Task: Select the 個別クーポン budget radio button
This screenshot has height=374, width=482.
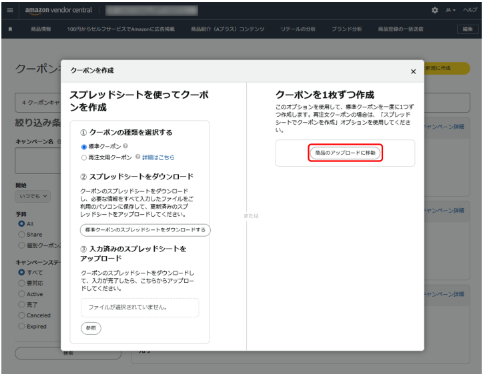Action: coord(22,246)
